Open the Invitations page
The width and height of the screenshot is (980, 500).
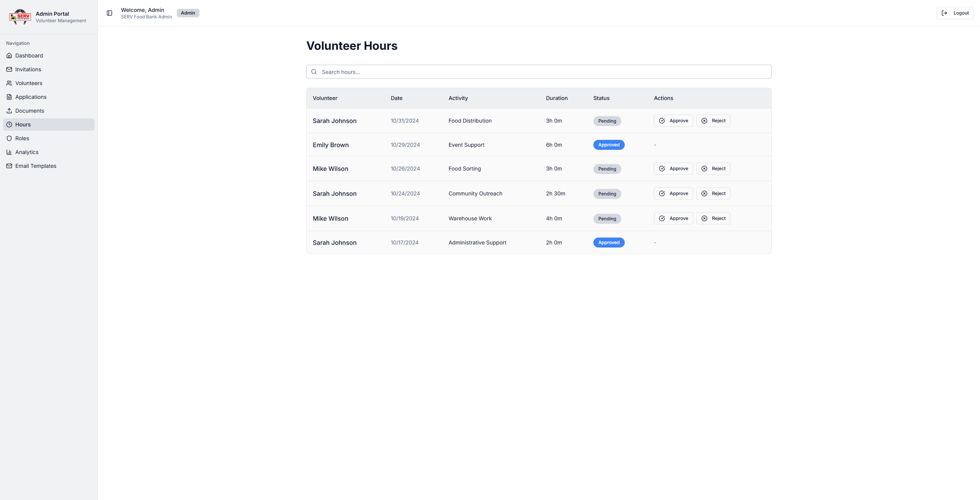pos(28,69)
